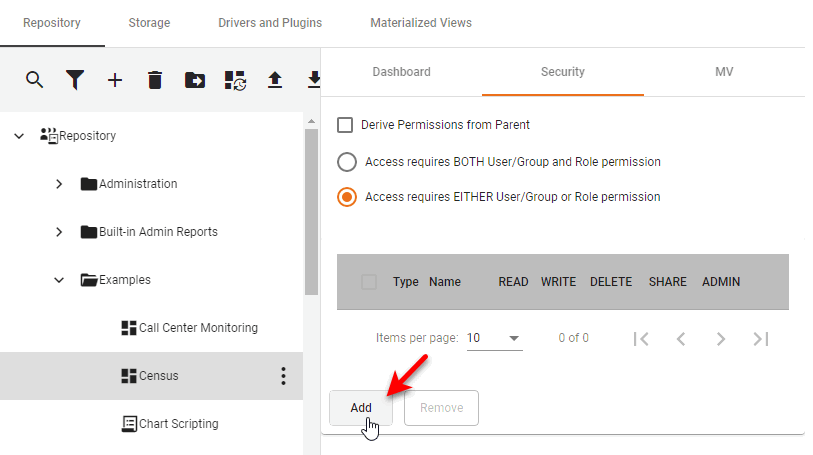Image resolution: width=813 pixels, height=455 pixels.
Task: Click the move-to-folder icon
Action: (x=195, y=80)
